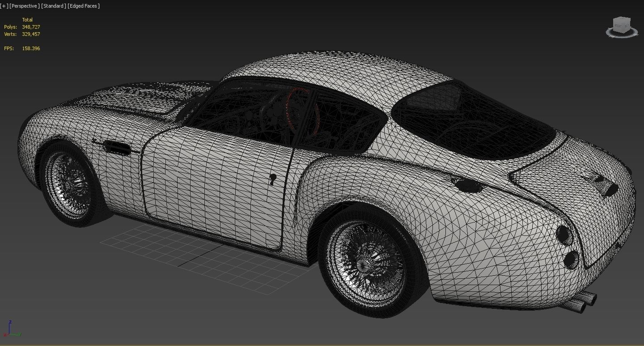Click the Verts count value 329,457

(31, 34)
